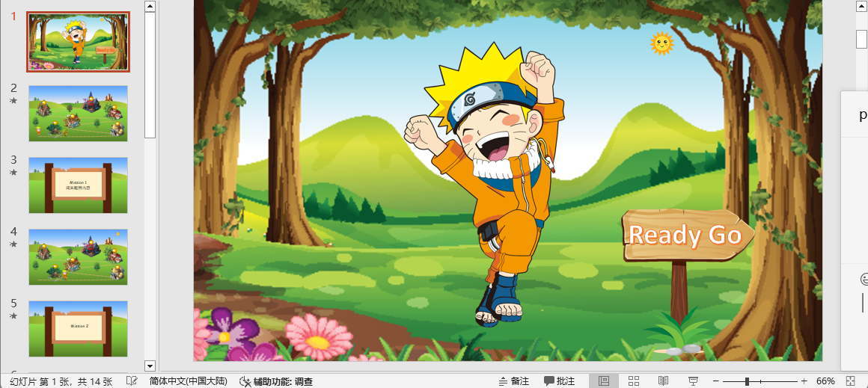Click the Ready Go wooden sign
The width and height of the screenshot is (868, 388).
[x=685, y=235]
